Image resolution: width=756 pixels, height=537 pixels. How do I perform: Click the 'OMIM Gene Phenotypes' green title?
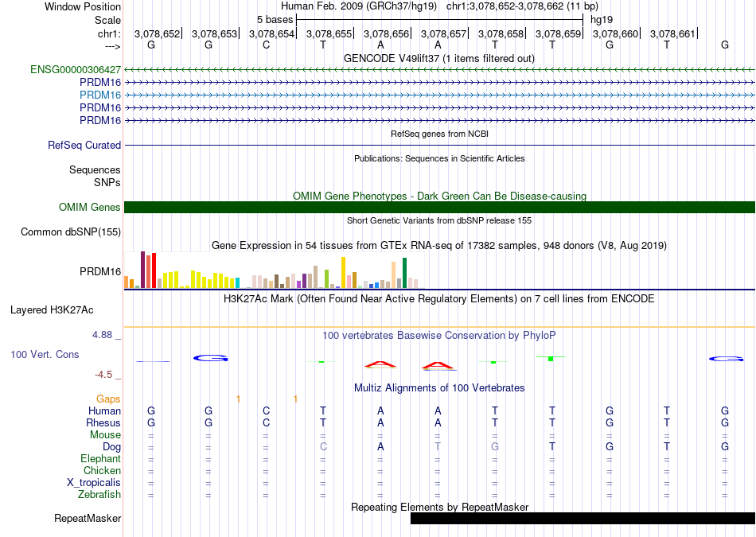tap(439, 197)
